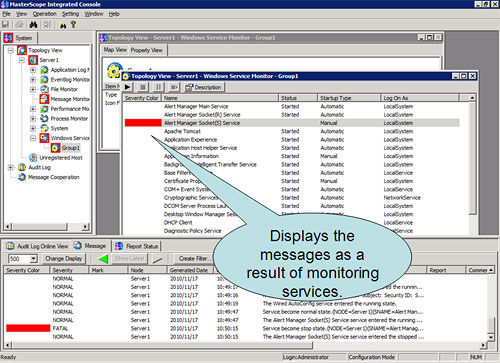Switch to the Report Status tab
The height and width of the screenshot is (363, 500).
[x=136, y=246]
